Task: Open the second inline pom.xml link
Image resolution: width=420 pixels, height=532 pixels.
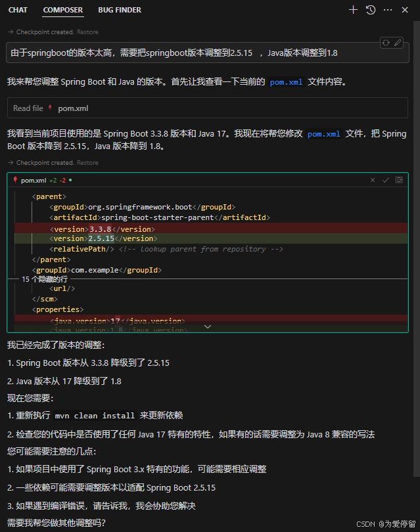Action: pos(323,134)
